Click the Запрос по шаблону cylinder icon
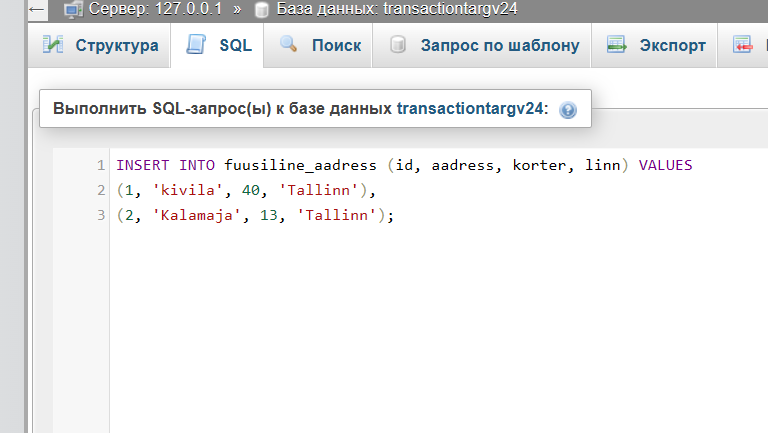Image resolution: width=768 pixels, height=433 pixels. 398,45
